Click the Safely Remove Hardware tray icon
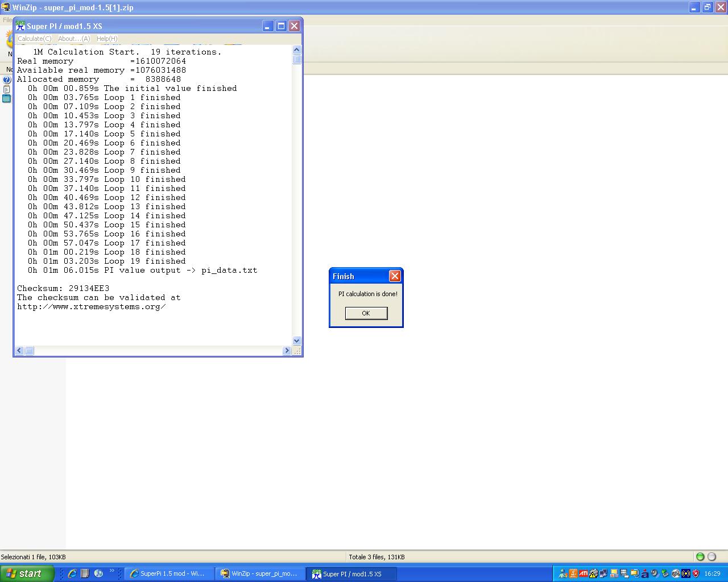Screen dimensions: 728x582 (665, 573)
